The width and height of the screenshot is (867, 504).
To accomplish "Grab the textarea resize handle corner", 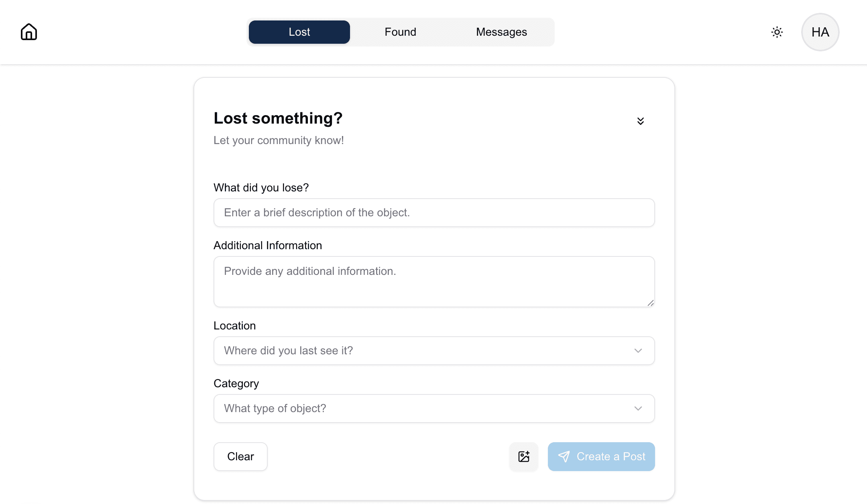I will [651, 303].
